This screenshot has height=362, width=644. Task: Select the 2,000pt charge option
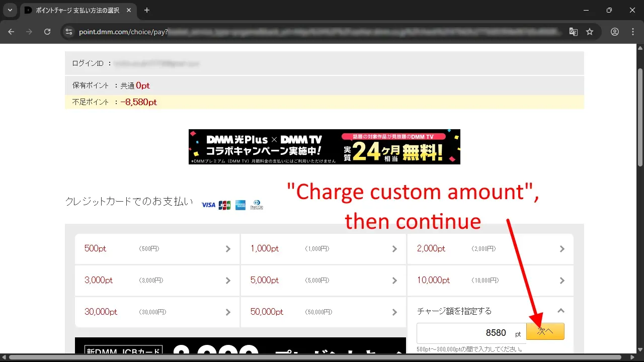pyautogui.click(x=490, y=249)
